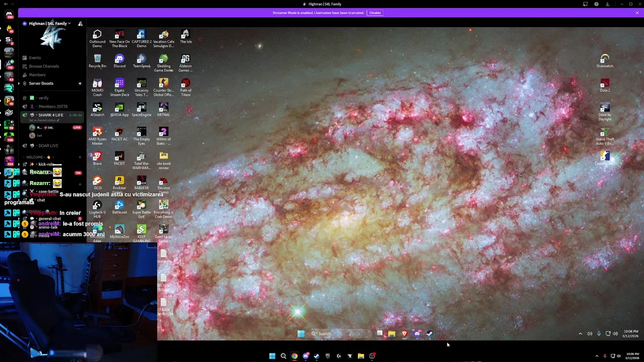Viewport: 644px width, 362px height.
Task: Click the Discord update download icon
Action: (x=607, y=4)
